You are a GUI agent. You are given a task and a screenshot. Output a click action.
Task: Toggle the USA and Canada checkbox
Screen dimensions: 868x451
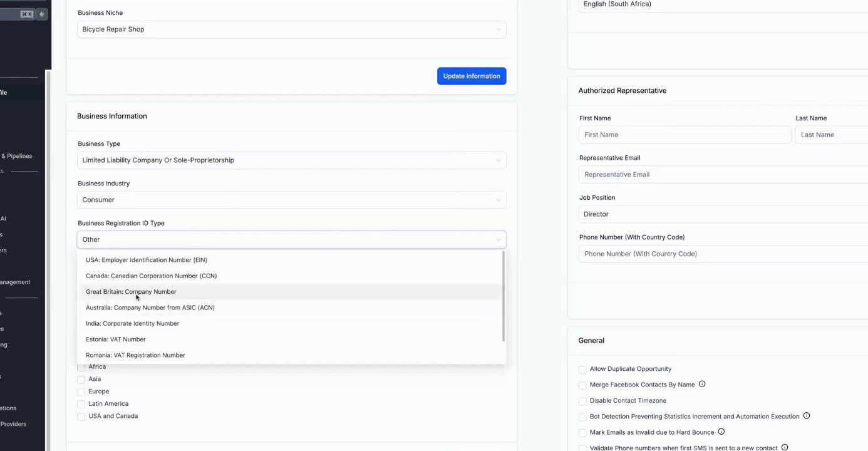(x=81, y=417)
